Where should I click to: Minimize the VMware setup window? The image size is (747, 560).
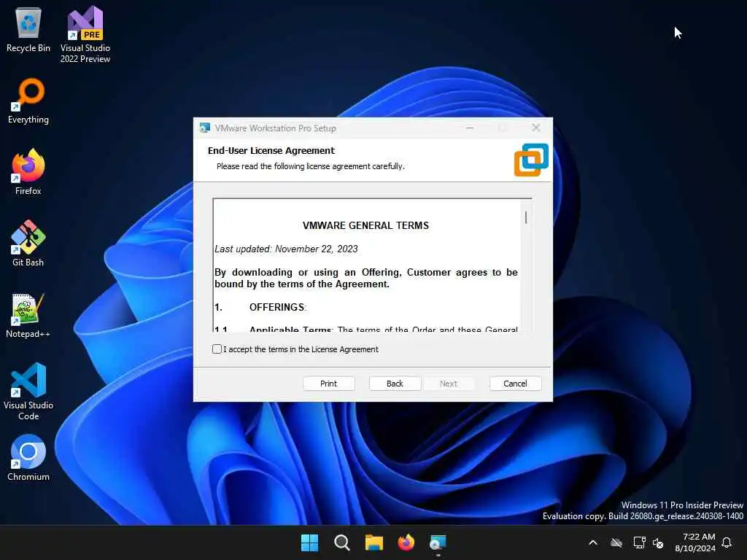point(470,128)
